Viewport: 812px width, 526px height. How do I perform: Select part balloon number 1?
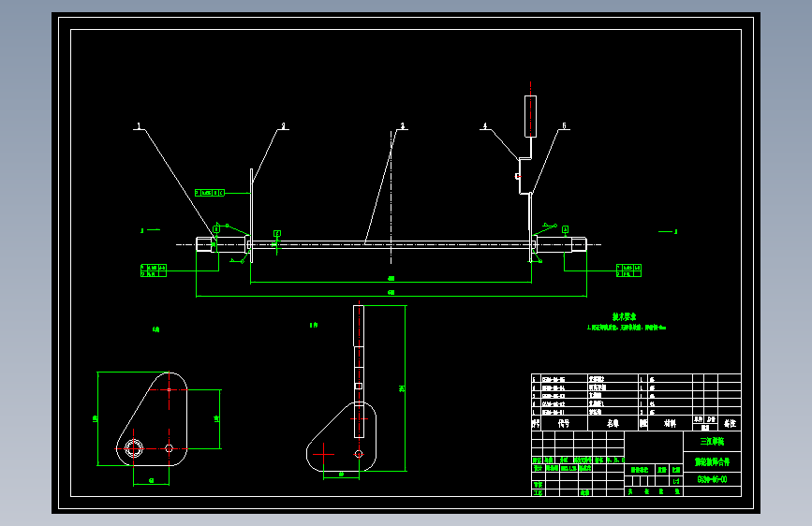click(x=139, y=125)
